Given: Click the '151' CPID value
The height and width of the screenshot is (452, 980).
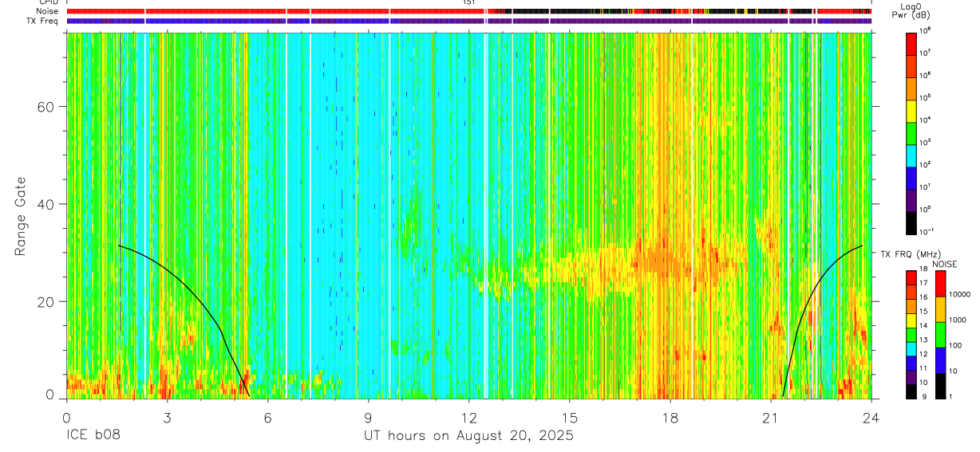Looking at the screenshot, I should (469, 3).
